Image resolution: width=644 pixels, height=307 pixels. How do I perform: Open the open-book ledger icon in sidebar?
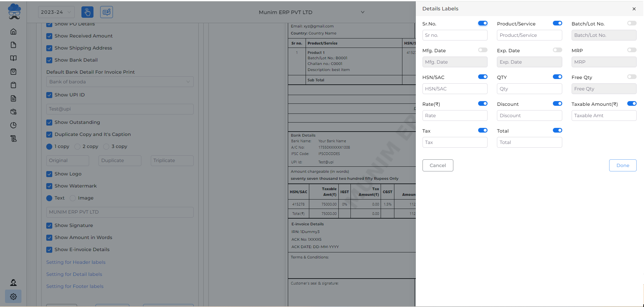point(13,58)
